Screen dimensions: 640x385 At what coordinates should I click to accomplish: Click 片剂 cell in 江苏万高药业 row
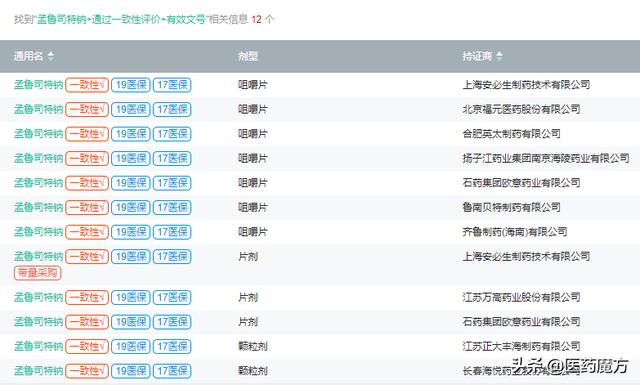248,297
